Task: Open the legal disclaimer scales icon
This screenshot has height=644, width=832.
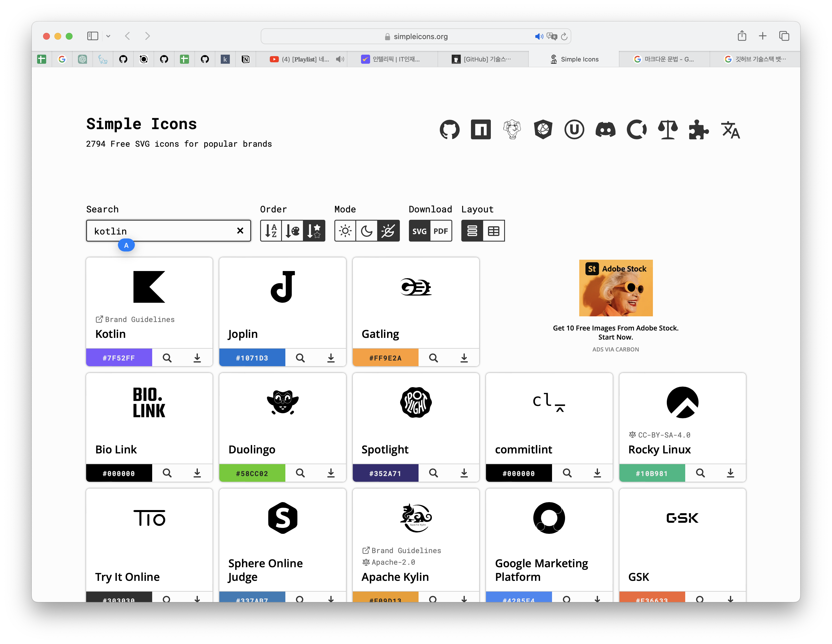Action: pos(668,130)
